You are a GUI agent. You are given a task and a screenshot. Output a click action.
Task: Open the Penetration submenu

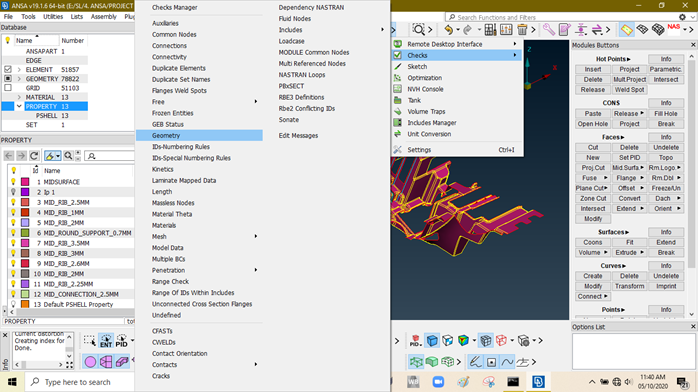pyautogui.click(x=256, y=270)
